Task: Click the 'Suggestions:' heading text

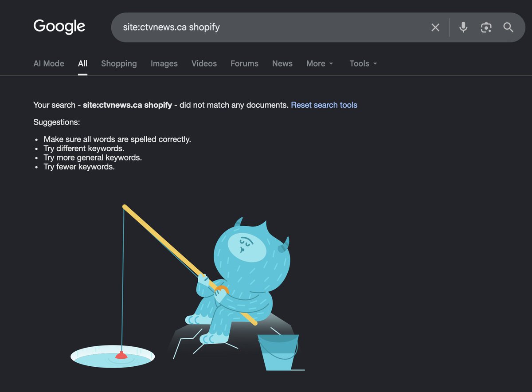Action: pyautogui.click(x=57, y=122)
